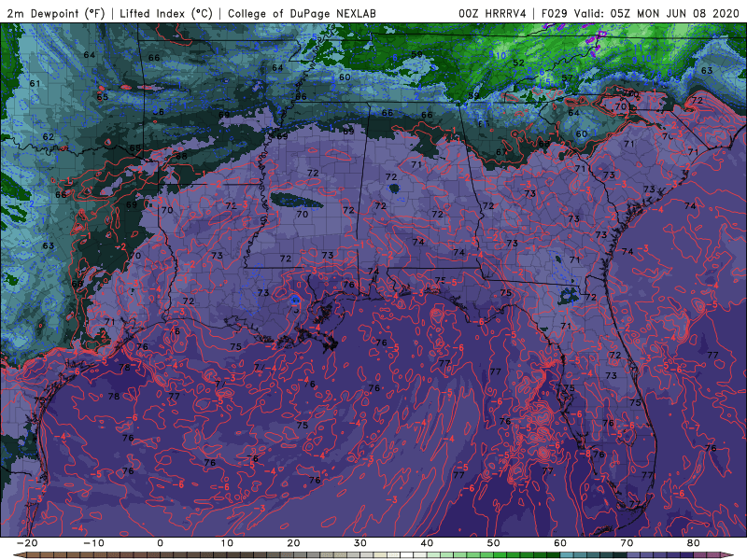The image size is (747, 560).
Task: Click the '80' color scale label
Action: pyautogui.click(x=694, y=543)
